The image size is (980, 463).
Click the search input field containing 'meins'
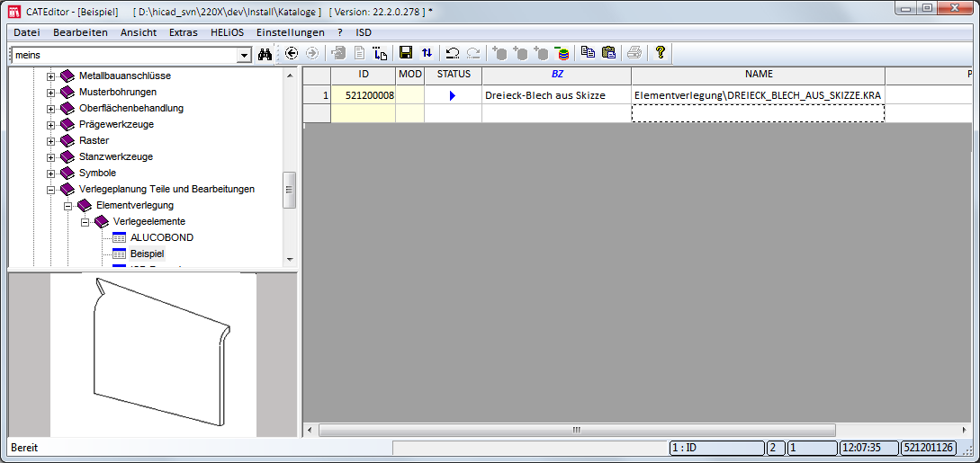[x=124, y=56]
